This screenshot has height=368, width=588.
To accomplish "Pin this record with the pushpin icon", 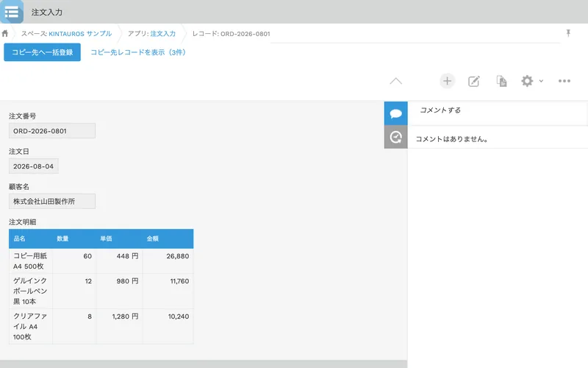I will 568,33.
